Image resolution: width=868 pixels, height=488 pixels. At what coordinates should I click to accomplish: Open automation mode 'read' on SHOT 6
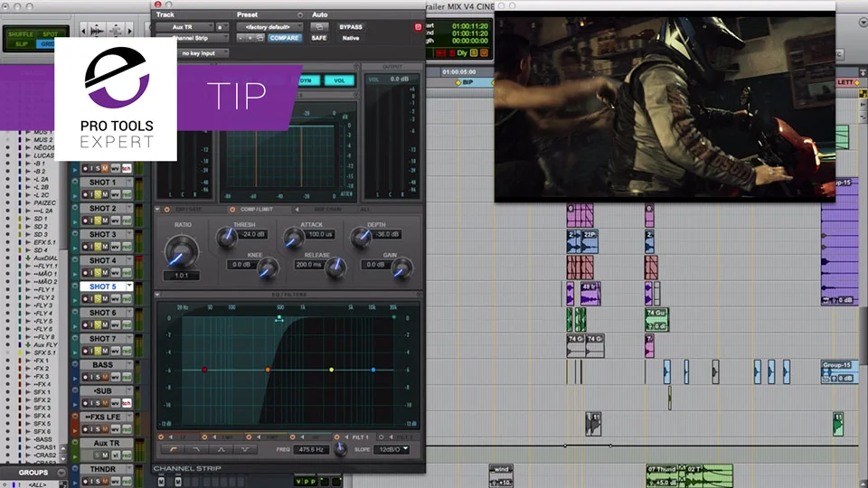coord(127,324)
